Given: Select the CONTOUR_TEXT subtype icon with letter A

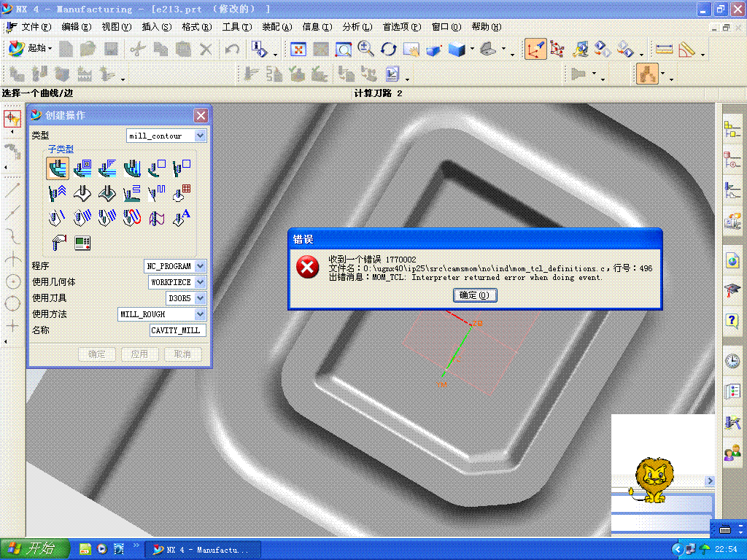Looking at the screenshot, I should tap(182, 217).
